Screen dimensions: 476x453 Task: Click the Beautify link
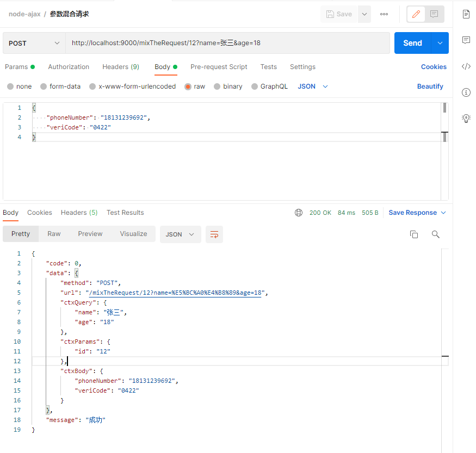point(430,86)
